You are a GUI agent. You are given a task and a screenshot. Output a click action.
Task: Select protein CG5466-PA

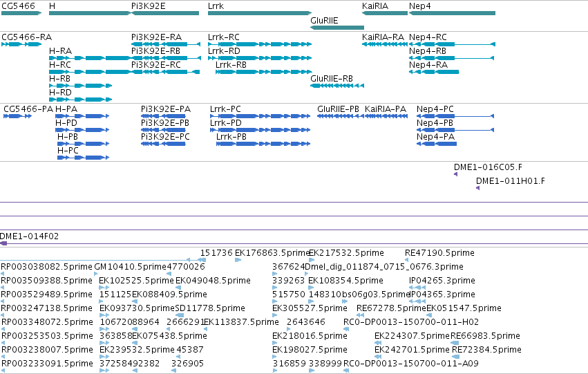coord(18,116)
